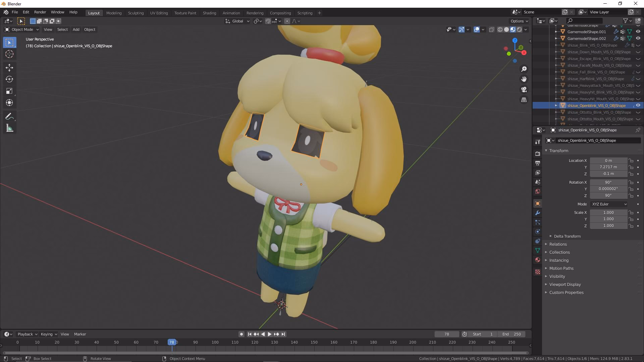
Task: Open the Physics properties tab
Action: 538,232
